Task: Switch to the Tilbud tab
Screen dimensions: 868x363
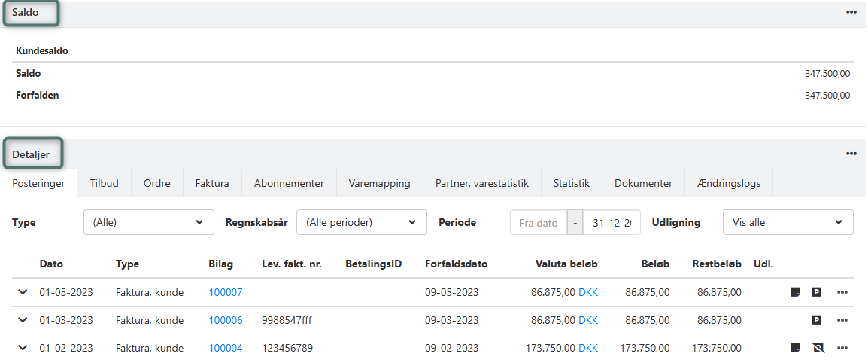Action: point(104,184)
